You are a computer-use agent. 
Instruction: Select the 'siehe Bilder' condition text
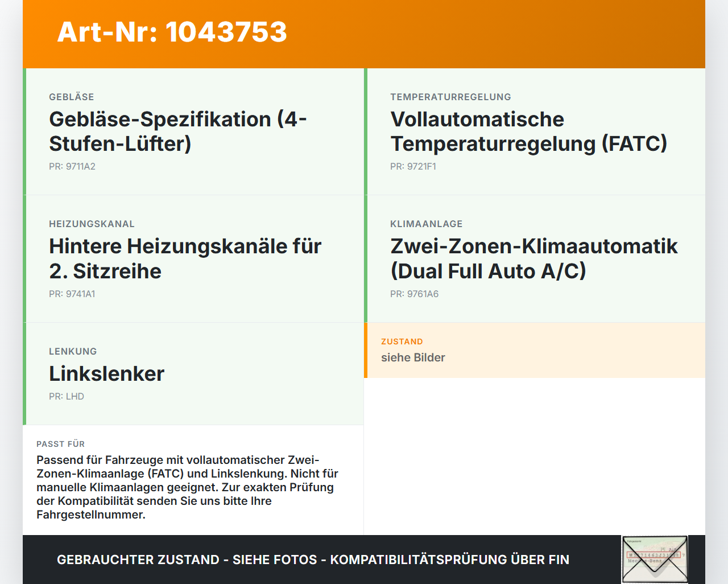point(413,357)
